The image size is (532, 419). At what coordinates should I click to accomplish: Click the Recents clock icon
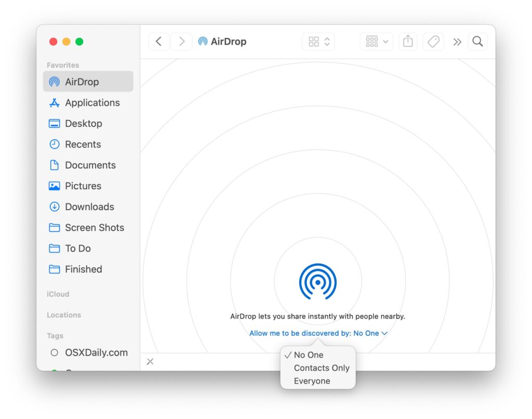pos(54,145)
